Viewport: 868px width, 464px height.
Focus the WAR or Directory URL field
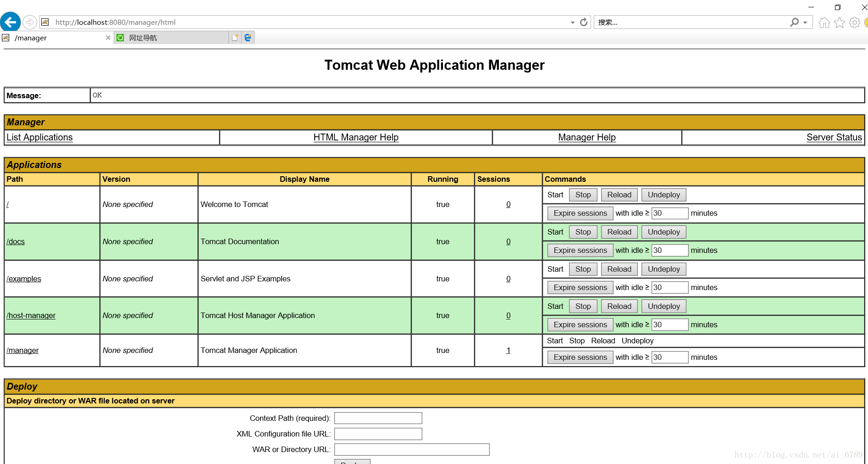pyautogui.click(x=412, y=449)
